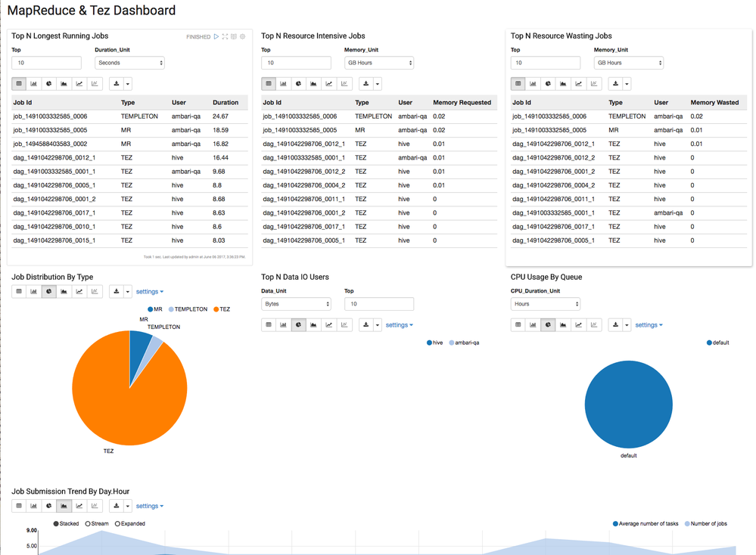Select the Expanded radio option
Image resolution: width=756 pixels, height=555 pixels.
[130, 524]
